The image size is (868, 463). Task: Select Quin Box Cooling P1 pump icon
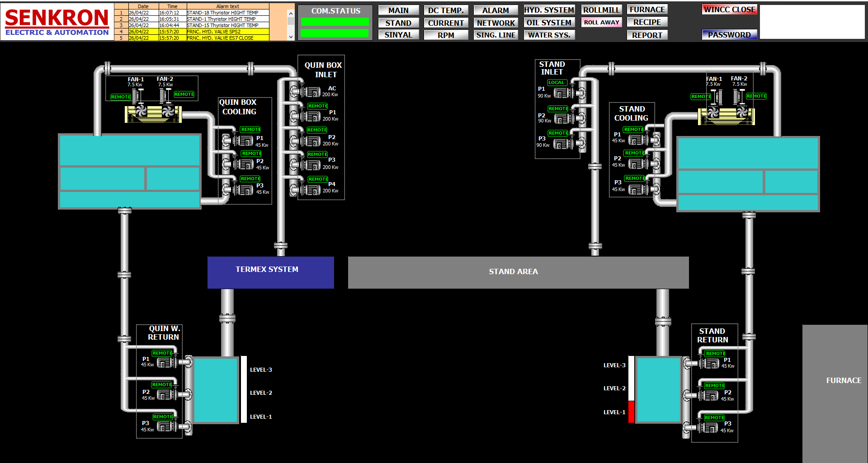[244, 141]
